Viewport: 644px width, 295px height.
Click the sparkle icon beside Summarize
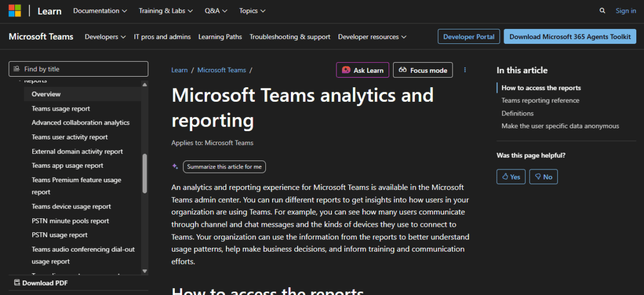175,167
